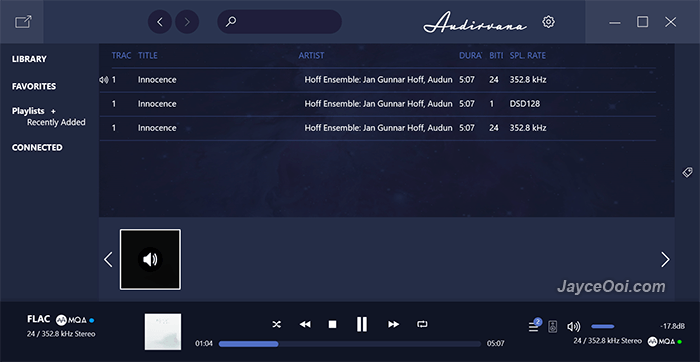The height and width of the screenshot is (362, 700).
Task: Open the FAVORITES section
Action: click(x=34, y=86)
